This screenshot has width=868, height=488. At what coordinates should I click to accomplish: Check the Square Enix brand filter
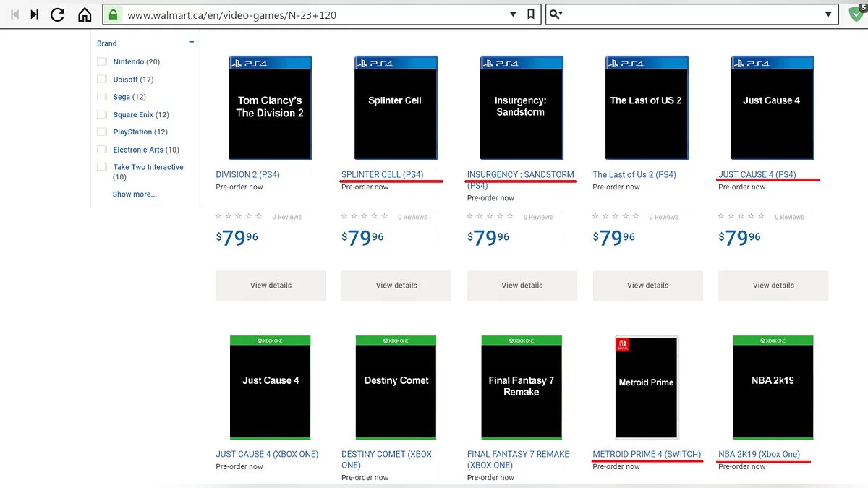pos(102,114)
